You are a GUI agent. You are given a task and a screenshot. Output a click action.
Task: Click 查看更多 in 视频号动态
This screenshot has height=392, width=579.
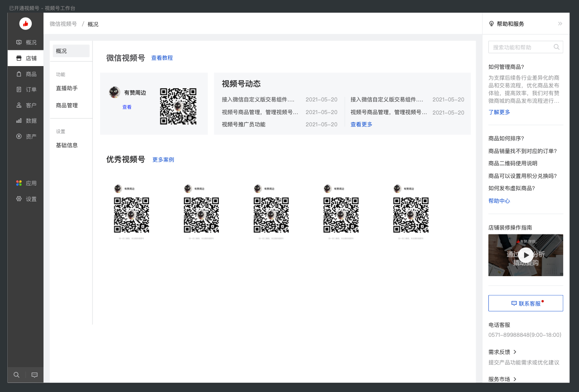pyautogui.click(x=362, y=124)
